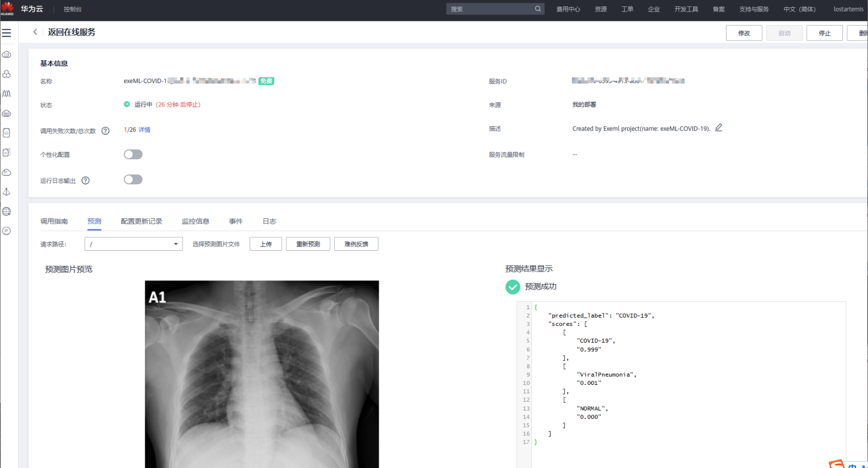Open the 中文 (简体) language menu
The height and width of the screenshot is (468, 868).
pyautogui.click(x=800, y=9)
